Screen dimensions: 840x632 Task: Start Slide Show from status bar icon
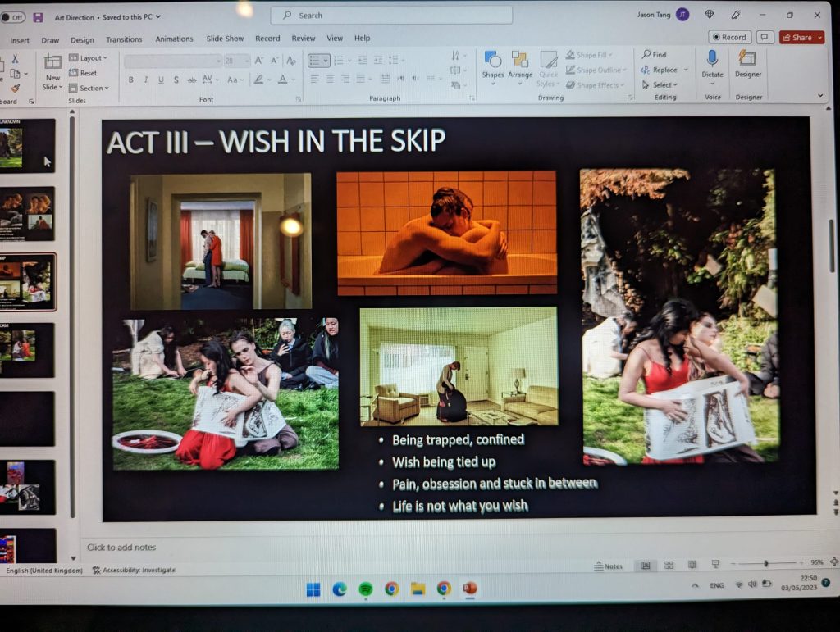tap(715, 564)
